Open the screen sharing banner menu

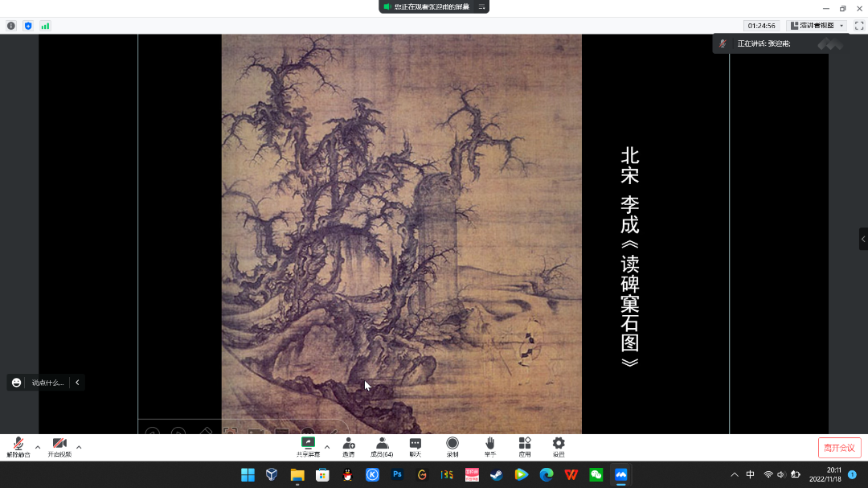coord(481,6)
